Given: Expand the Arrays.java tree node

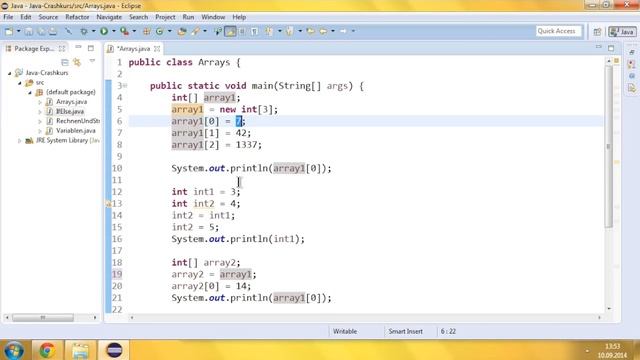Looking at the screenshot, I should click(x=40, y=102).
